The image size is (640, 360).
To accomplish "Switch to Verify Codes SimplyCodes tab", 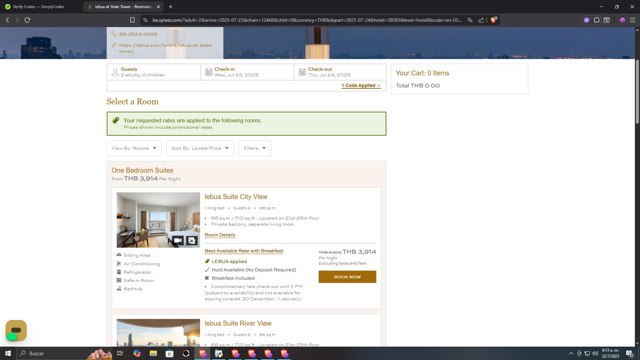I will (39, 7).
